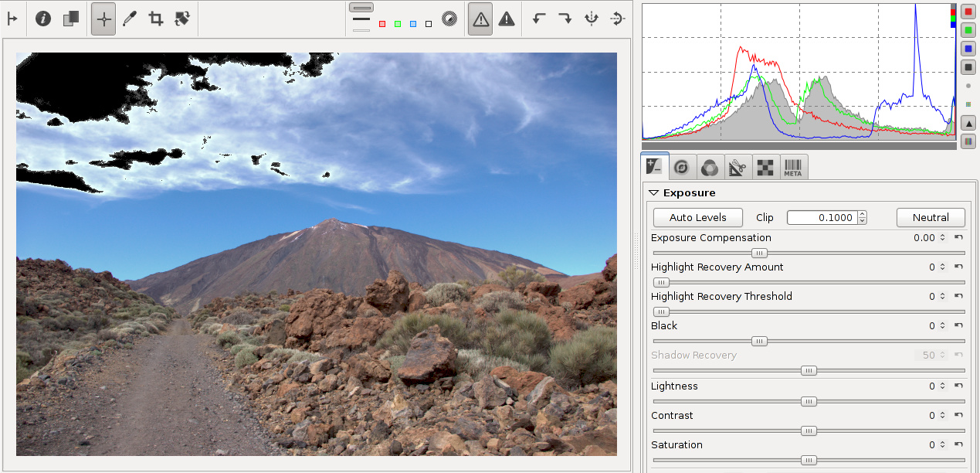
Task: Choose the hand crosshair navigation tool
Action: 103,19
